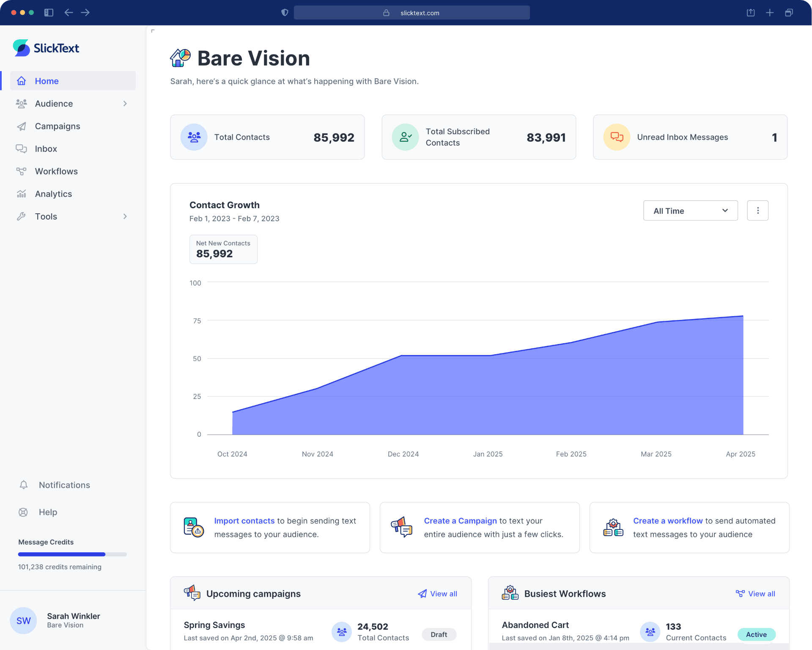Viewport: 812px width, 650px height.
Task: Click View all next to Upcoming campaigns
Action: (443, 593)
